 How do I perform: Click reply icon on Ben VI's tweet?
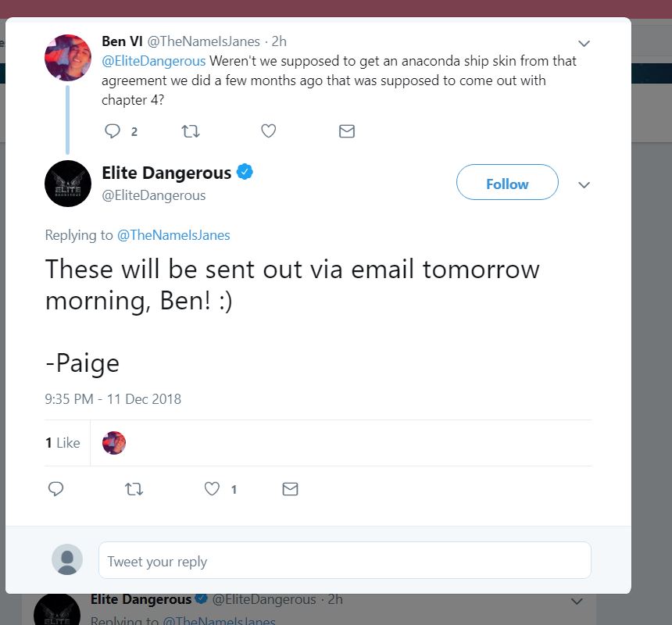(x=113, y=130)
